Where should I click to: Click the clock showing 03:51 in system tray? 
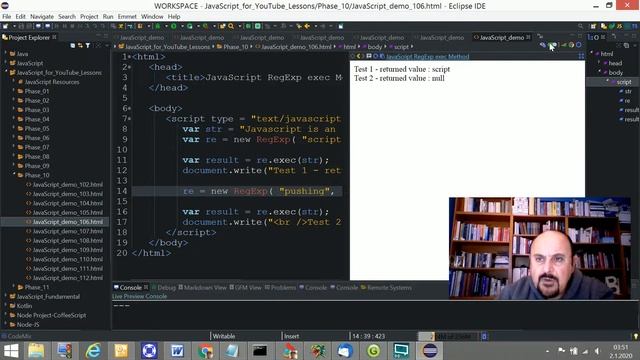point(620,347)
